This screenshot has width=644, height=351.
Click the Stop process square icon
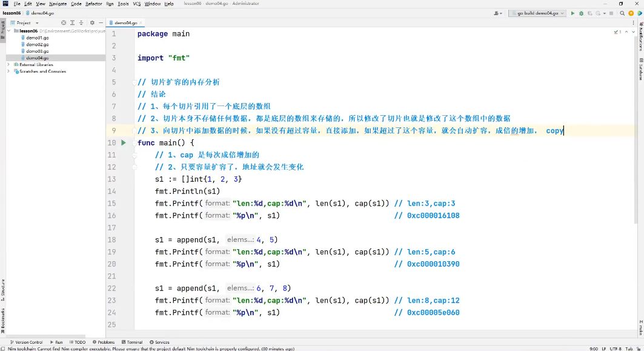pyautogui.click(x=611, y=13)
